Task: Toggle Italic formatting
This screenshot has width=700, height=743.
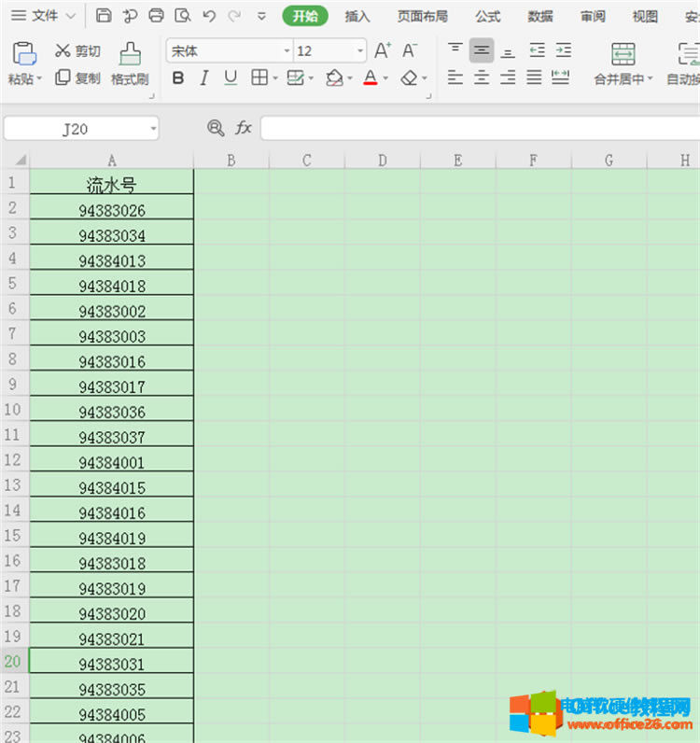Action: [204, 78]
